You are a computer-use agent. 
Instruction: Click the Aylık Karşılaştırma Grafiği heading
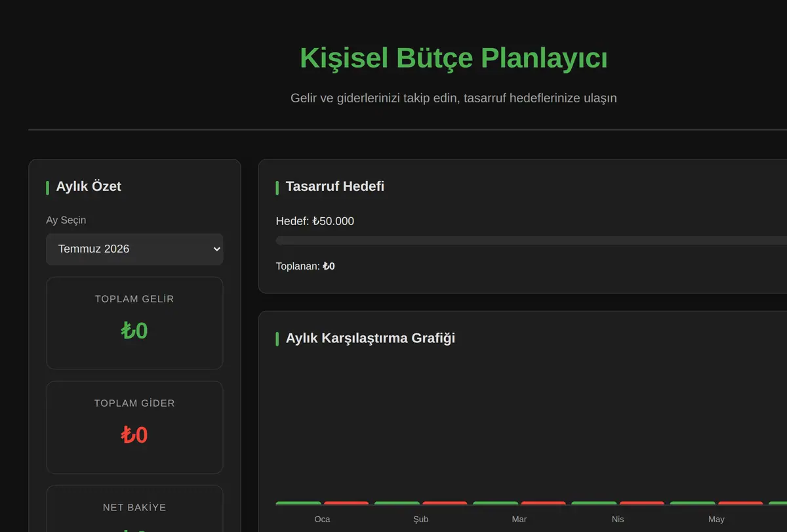point(371,338)
